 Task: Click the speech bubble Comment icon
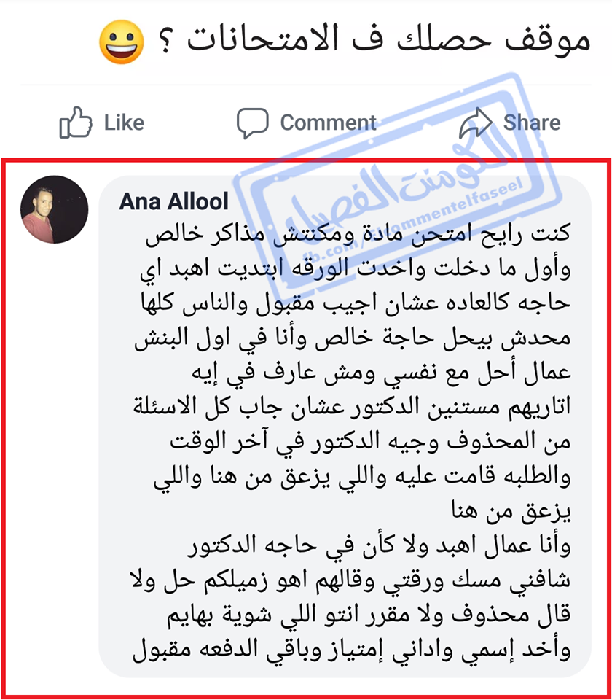click(x=253, y=122)
